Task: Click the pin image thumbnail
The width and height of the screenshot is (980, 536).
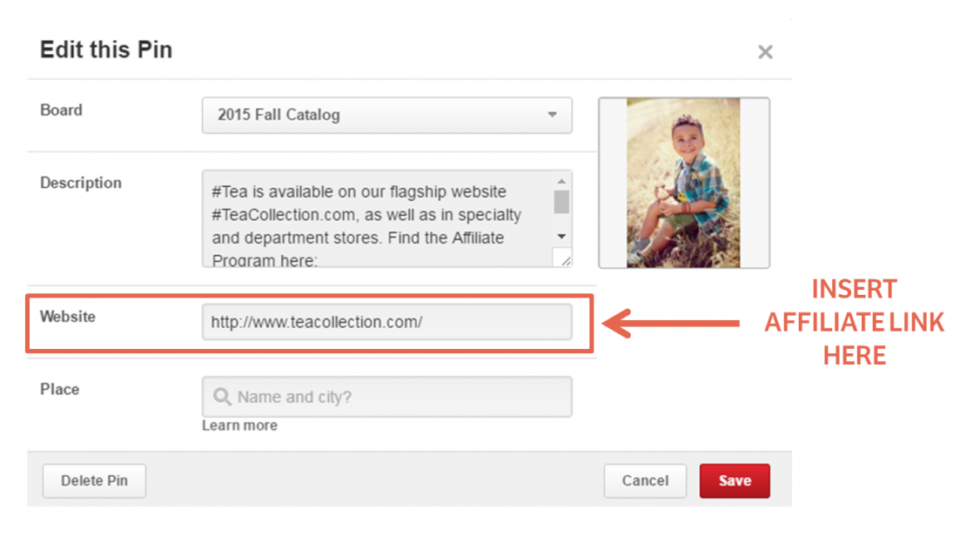Action: pyautogui.click(x=683, y=183)
